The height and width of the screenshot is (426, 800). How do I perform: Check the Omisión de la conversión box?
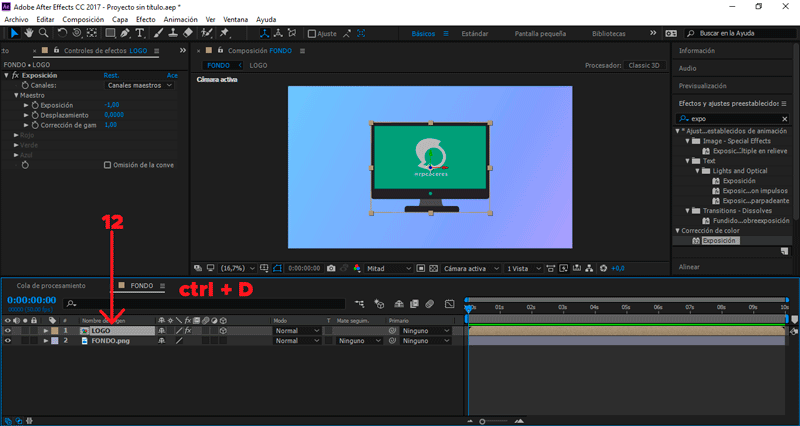tap(108, 165)
